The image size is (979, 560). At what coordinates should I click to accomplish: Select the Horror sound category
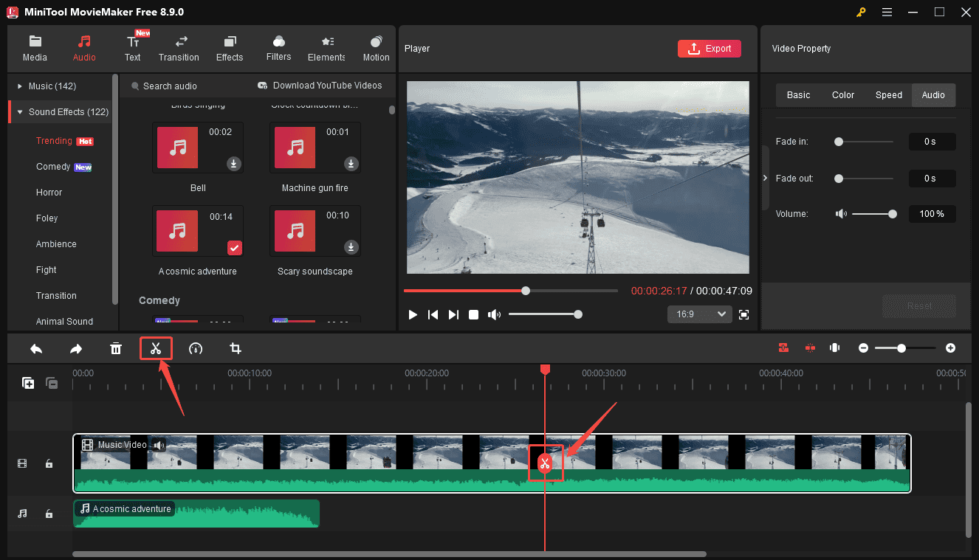[49, 193]
